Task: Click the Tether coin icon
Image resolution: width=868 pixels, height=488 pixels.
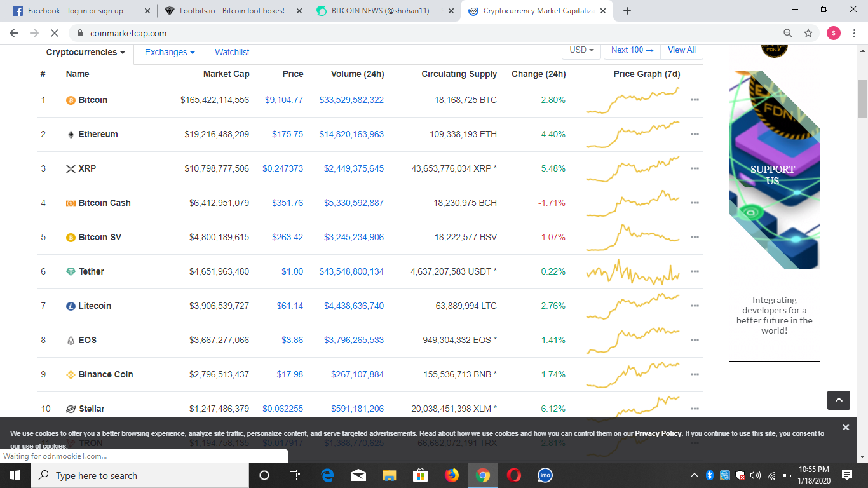Action: (x=70, y=271)
